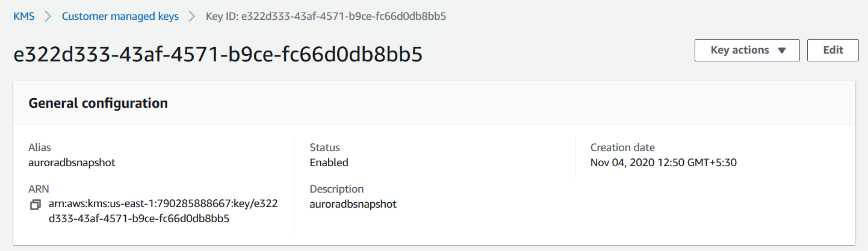
Task: Click the large key ID page heading
Action: [x=218, y=54]
